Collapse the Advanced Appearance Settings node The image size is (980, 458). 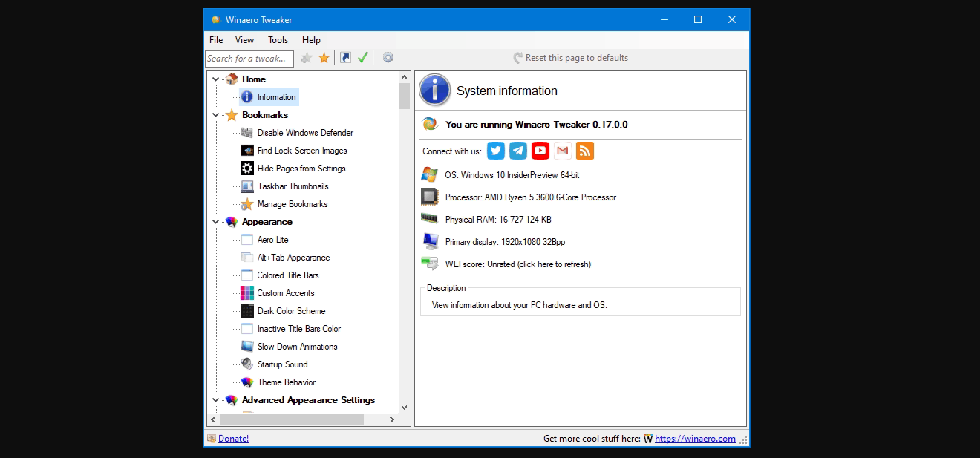pos(216,400)
